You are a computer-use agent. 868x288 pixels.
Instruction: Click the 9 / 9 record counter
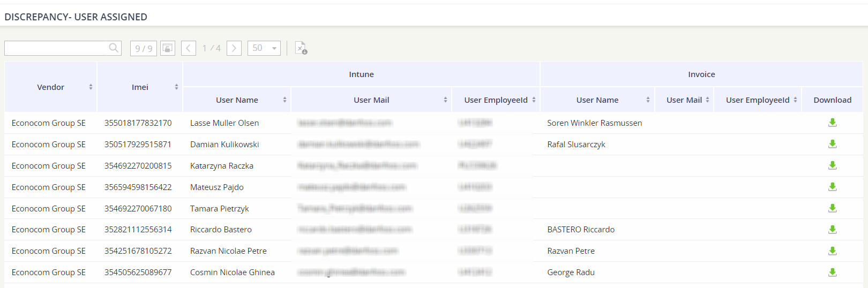click(144, 48)
